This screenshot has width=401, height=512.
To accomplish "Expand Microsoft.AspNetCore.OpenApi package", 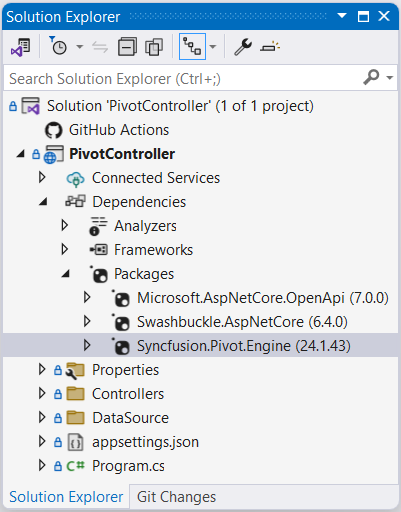I will coord(87,297).
